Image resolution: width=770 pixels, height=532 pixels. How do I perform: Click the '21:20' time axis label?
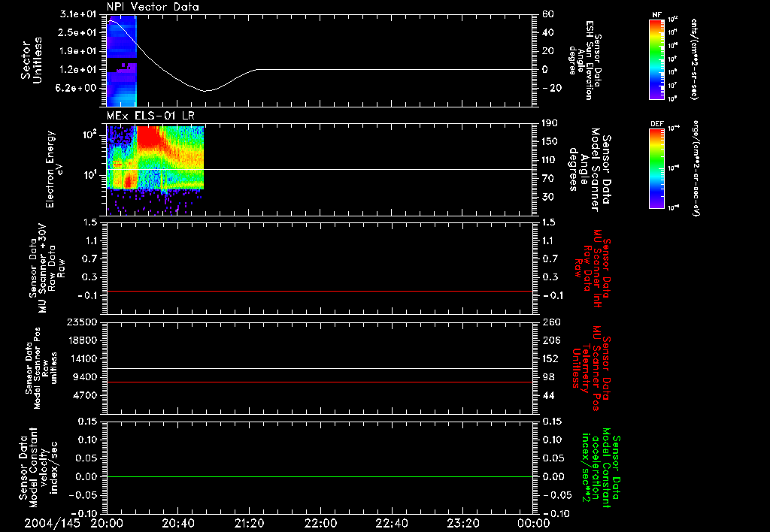[x=249, y=523]
